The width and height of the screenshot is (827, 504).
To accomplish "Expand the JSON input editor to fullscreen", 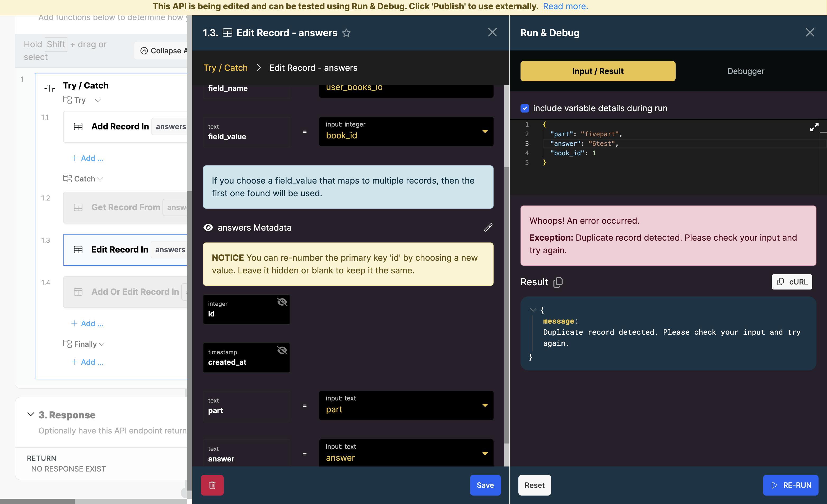I will pos(814,127).
